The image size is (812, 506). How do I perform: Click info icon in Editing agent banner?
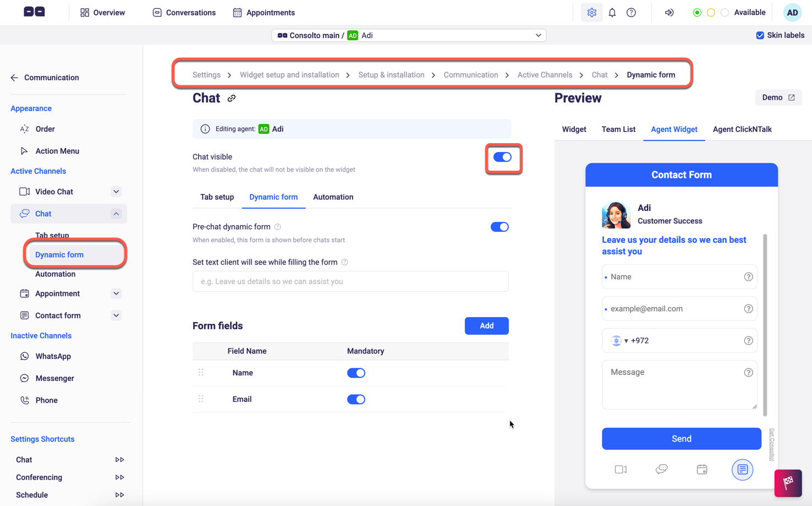pos(205,129)
